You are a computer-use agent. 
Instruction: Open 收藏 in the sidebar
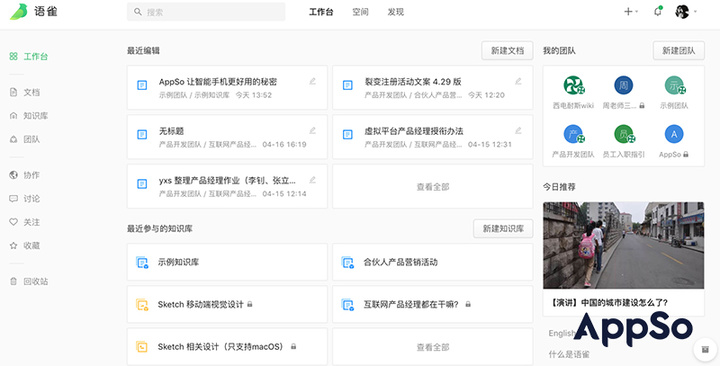tap(25, 246)
